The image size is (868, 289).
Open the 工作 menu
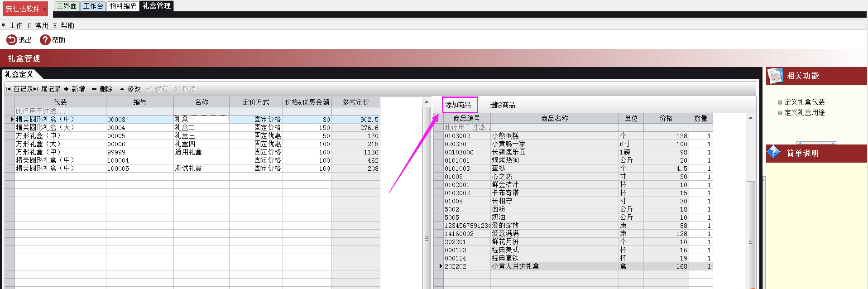click(x=12, y=25)
